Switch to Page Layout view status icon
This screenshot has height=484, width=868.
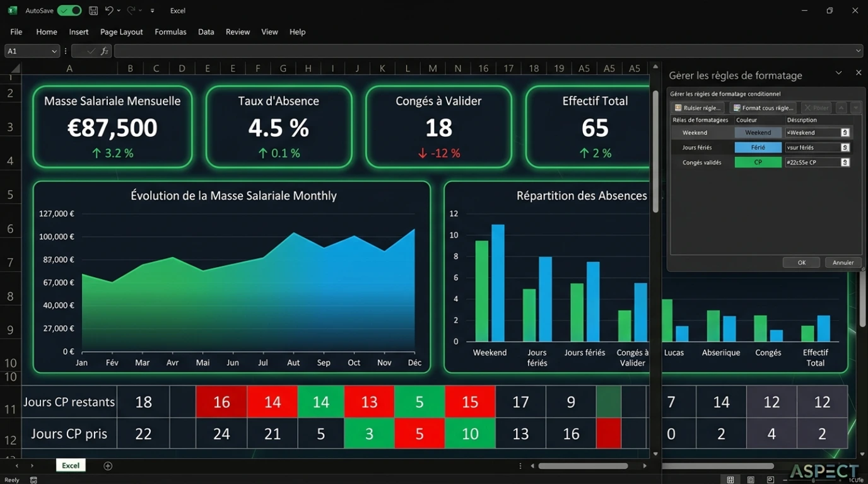[751, 480]
